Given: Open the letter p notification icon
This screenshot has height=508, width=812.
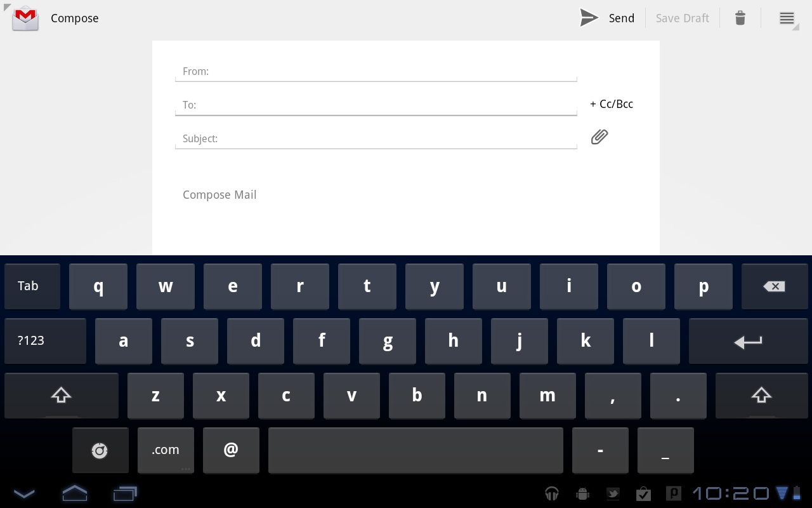Looking at the screenshot, I should point(673,493).
